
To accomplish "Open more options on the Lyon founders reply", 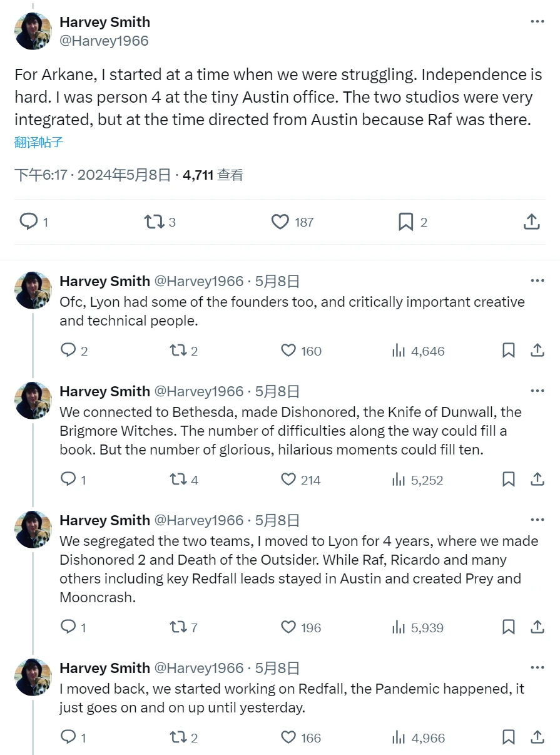I will click(x=537, y=280).
